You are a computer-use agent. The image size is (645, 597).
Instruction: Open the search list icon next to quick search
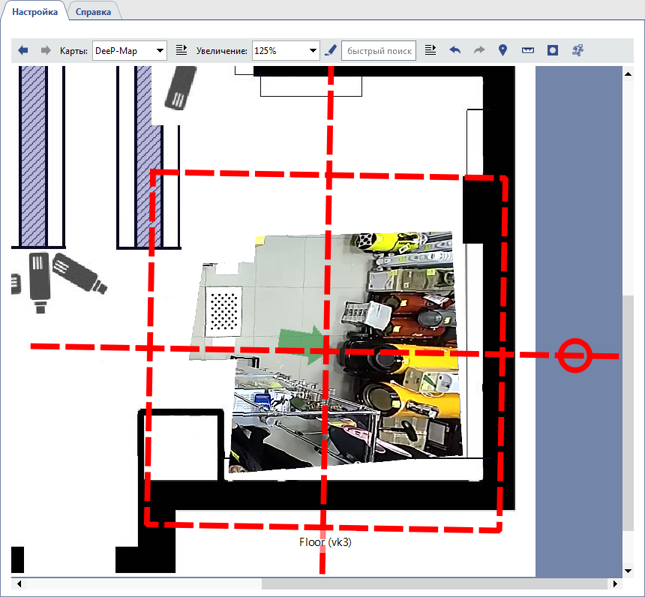tap(430, 50)
